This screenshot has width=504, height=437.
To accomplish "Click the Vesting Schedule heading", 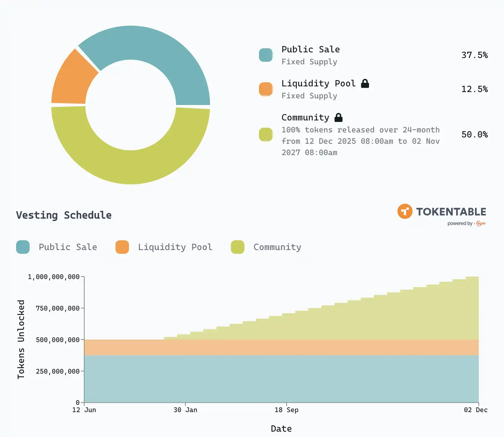I will click(64, 215).
